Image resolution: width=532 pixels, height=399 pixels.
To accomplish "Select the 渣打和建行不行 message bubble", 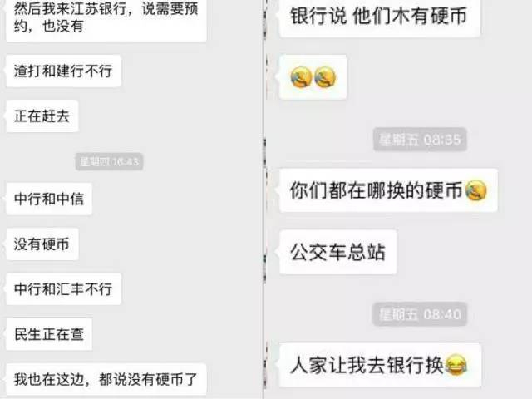I will pyautogui.click(x=63, y=71).
